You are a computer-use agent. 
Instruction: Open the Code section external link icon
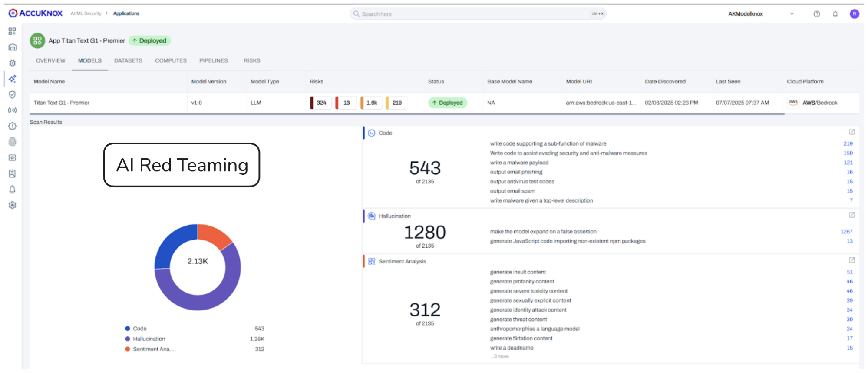(x=851, y=132)
